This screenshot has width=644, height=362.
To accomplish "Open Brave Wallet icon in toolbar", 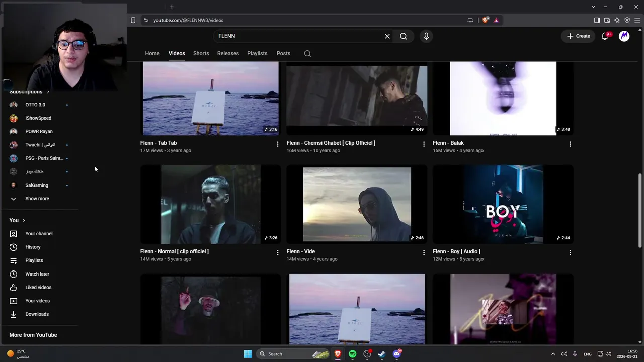I will point(607,20).
